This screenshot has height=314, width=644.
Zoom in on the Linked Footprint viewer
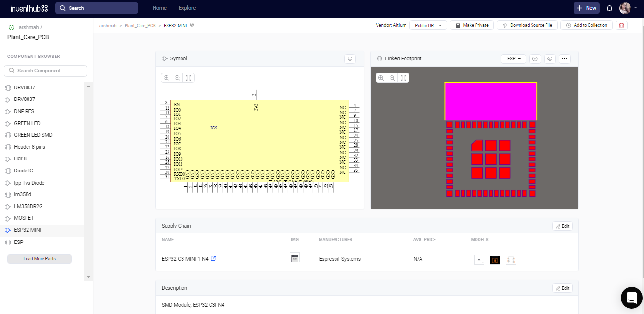click(x=381, y=78)
